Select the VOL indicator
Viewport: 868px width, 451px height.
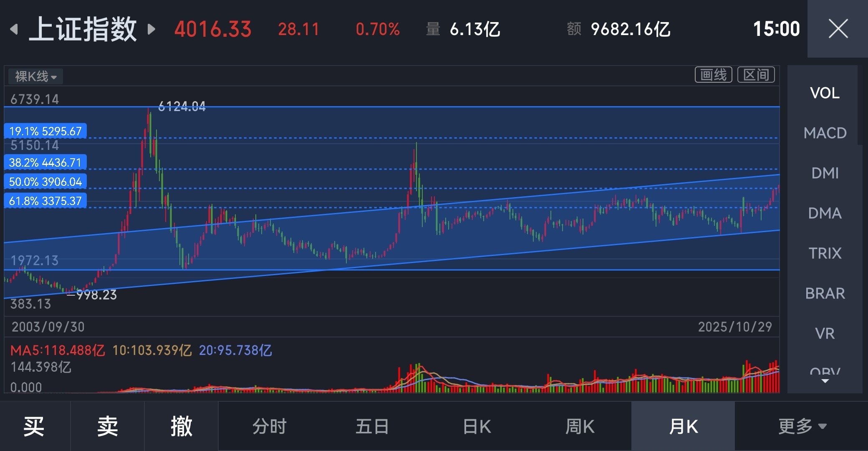pos(825,93)
